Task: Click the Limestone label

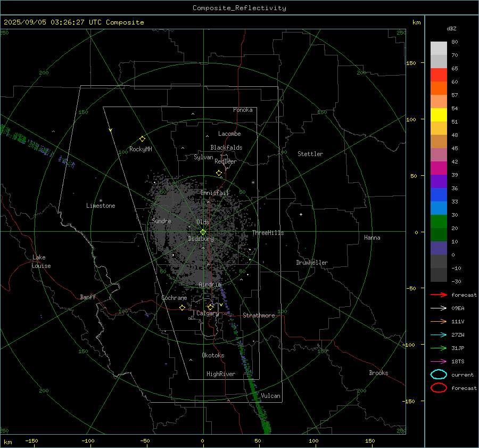Action: (x=101, y=206)
